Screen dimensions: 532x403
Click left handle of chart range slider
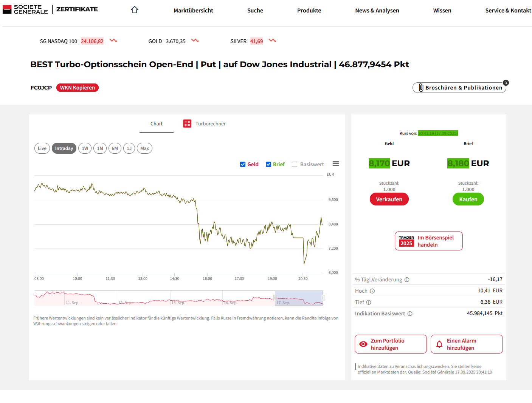point(275,298)
